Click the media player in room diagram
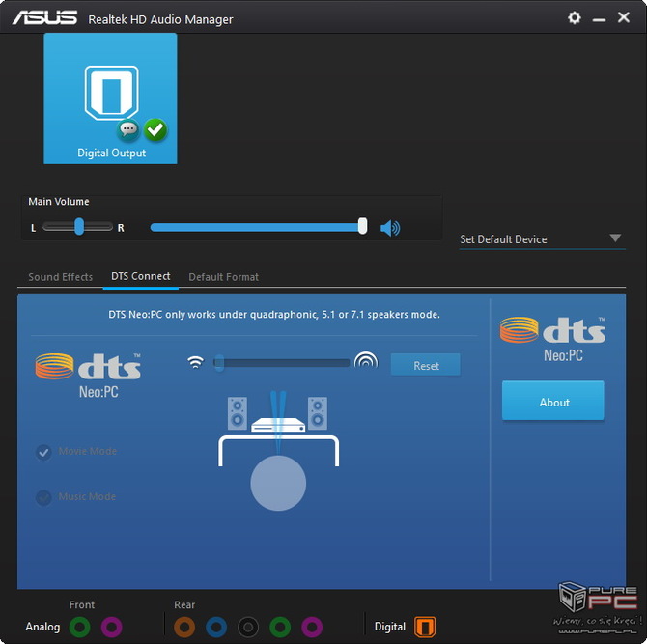The width and height of the screenshot is (647, 644). tap(278, 425)
